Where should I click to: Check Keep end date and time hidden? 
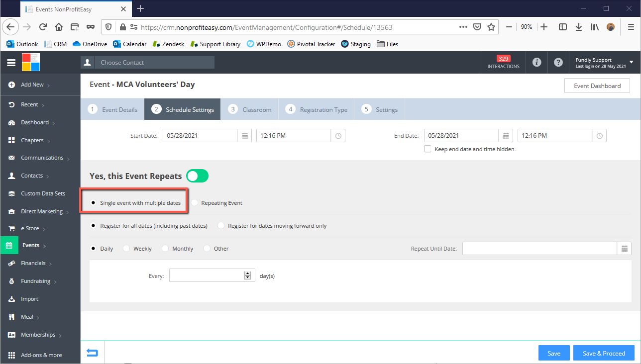[x=427, y=149]
